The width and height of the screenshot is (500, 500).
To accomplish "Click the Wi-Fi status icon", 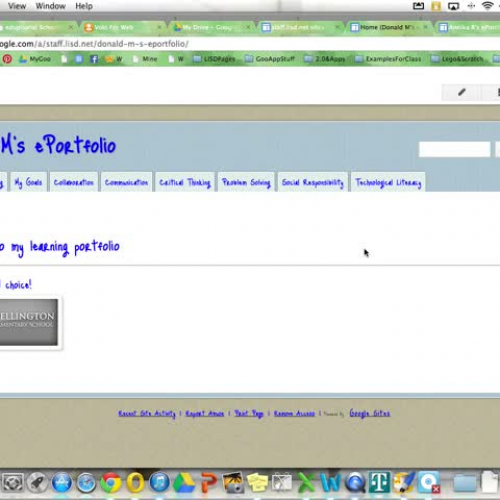I will [487, 6].
